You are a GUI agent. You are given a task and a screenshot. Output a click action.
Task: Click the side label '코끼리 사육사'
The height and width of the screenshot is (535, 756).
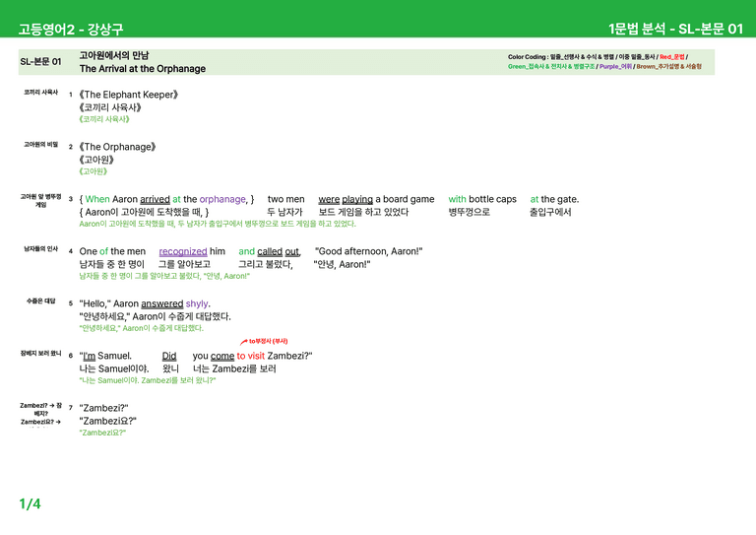(x=41, y=93)
